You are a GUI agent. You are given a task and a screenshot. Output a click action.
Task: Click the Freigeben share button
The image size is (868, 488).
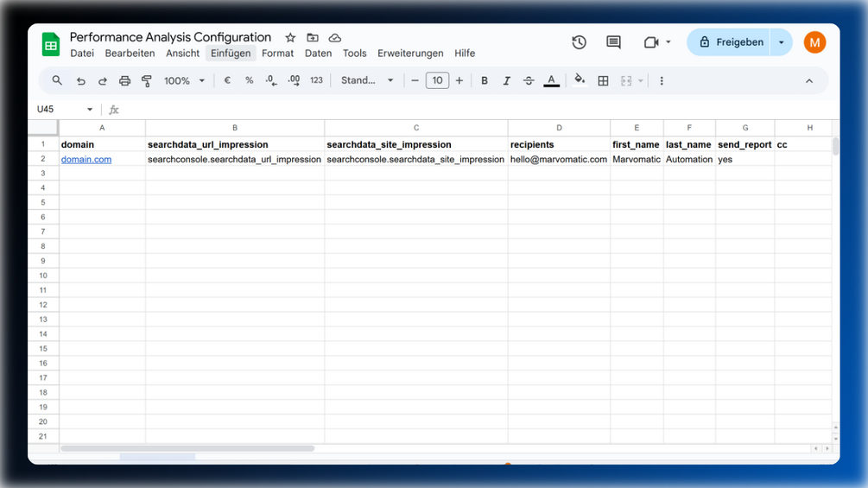[x=728, y=42]
